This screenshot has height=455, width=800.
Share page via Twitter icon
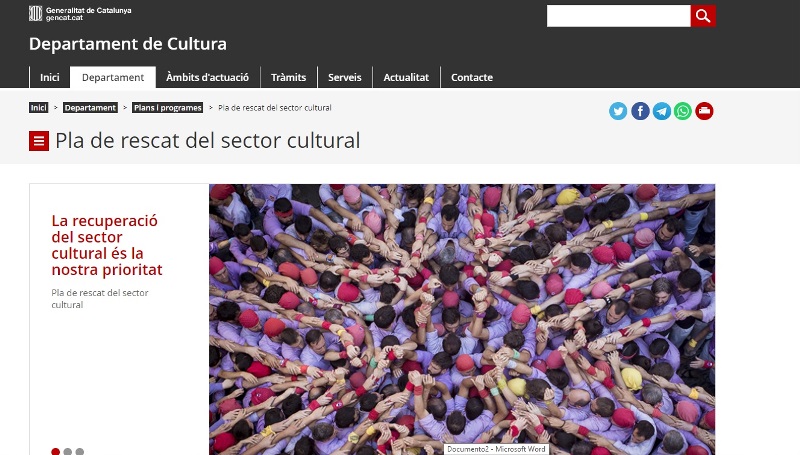[618, 111]
